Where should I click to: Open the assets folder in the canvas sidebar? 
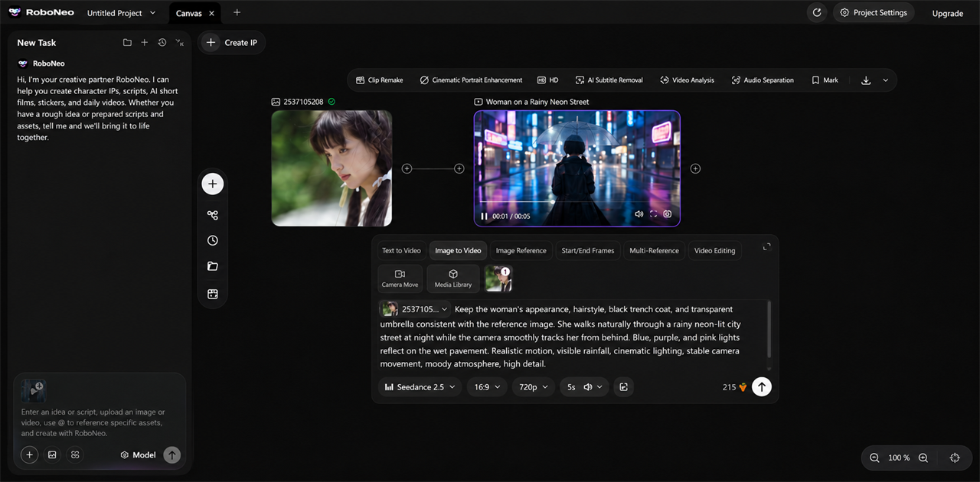click(213, 266)
